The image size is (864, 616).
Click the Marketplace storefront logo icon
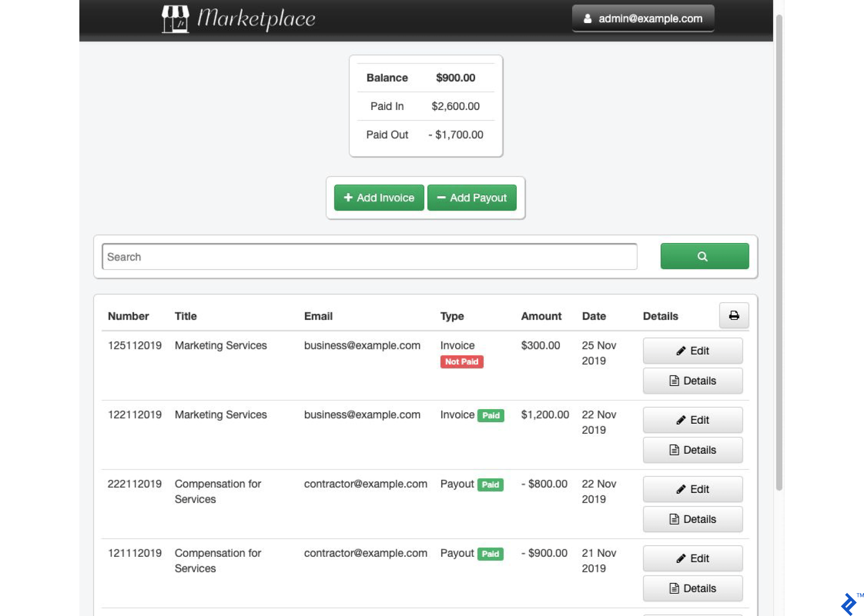(175, 19)
